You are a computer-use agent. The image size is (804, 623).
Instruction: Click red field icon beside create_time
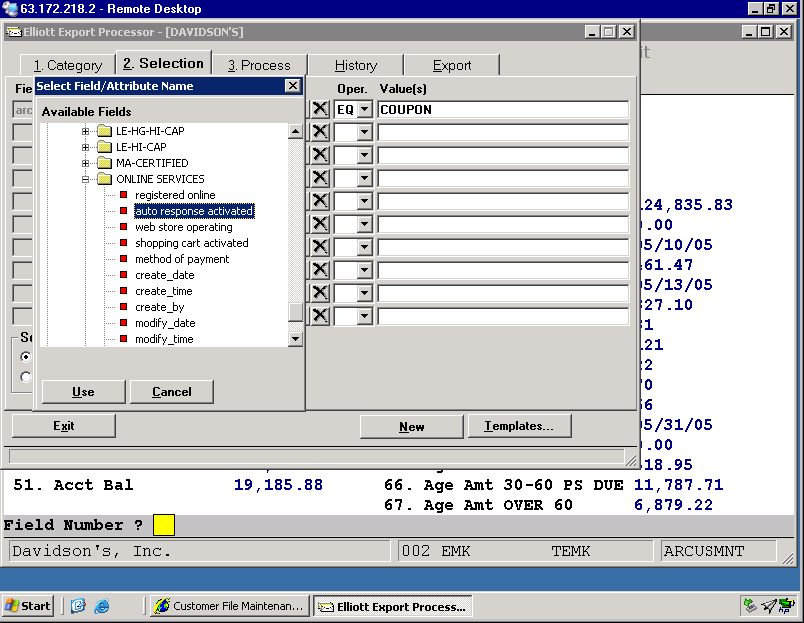124,291
